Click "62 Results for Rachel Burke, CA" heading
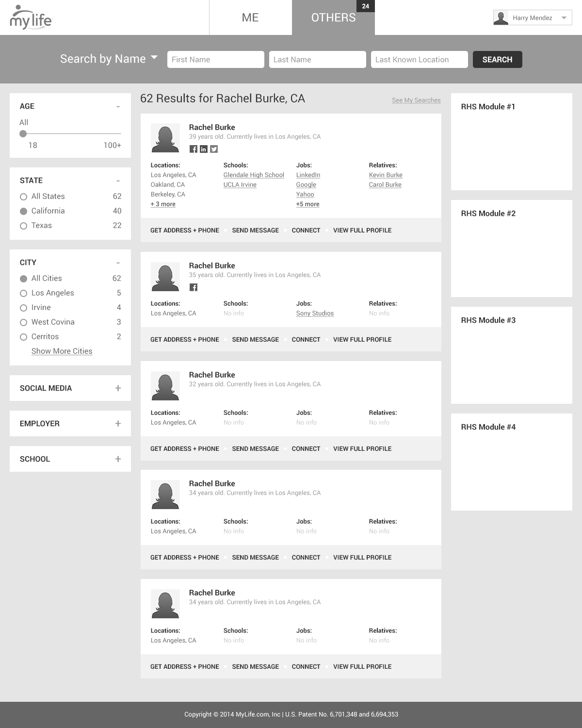 coord(223,99)
